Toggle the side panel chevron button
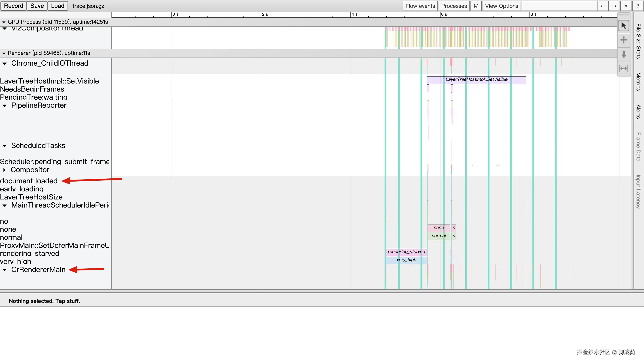 click(x=625, y=6)
